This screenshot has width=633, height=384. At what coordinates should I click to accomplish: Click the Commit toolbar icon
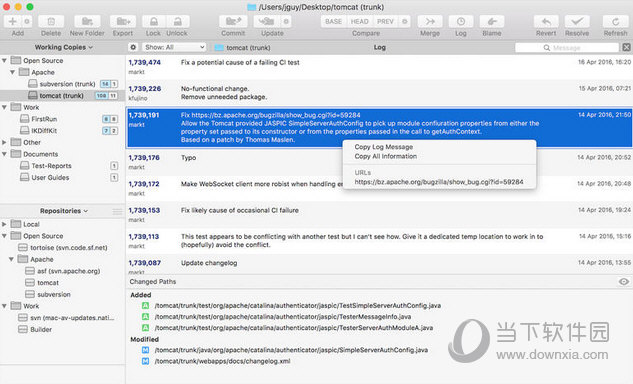point(233,21)
